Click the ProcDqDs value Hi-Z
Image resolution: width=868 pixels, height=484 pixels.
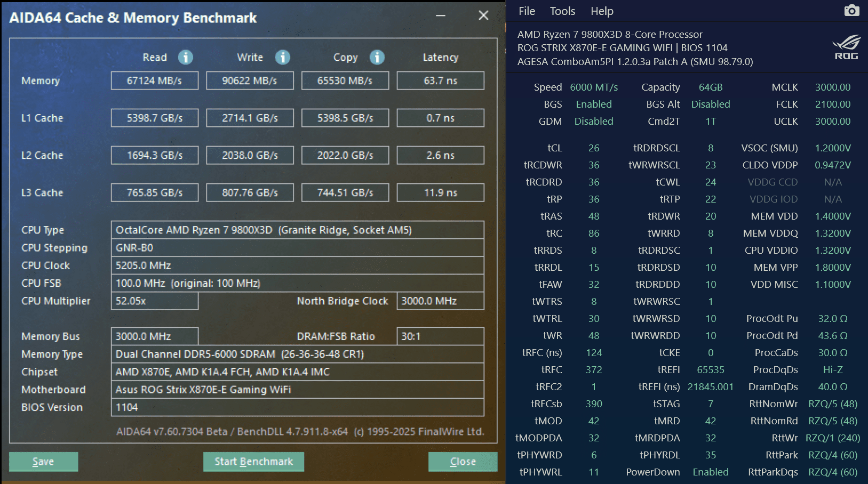[x=833, y=370]
